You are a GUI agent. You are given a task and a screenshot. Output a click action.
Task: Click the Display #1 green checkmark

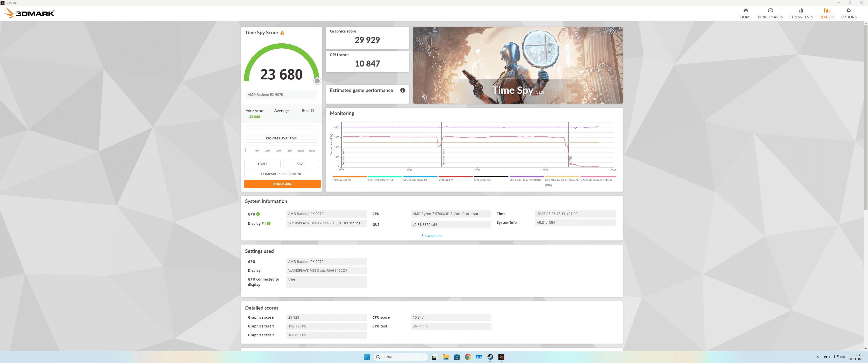pos(268,223)
